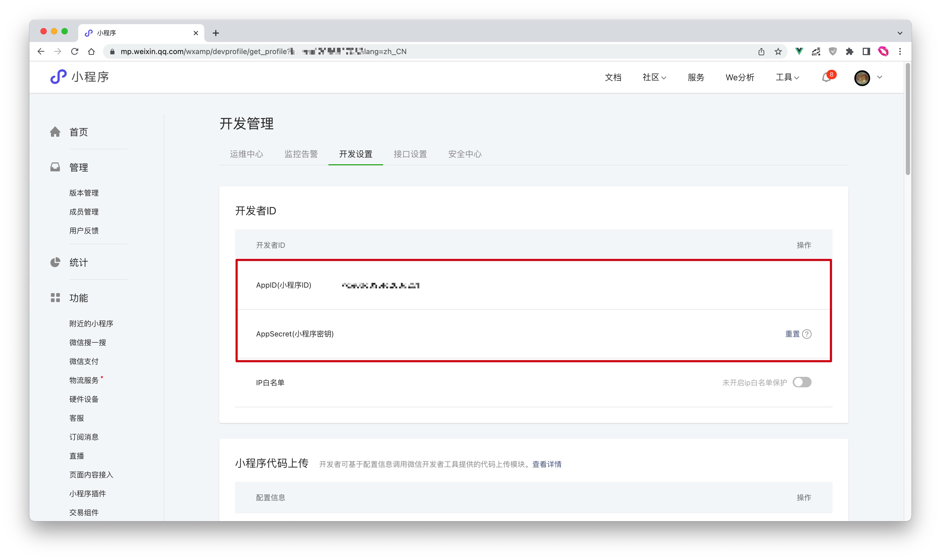941x560 pixels.
Task: Expand the 工具 dropdown menu
Action: coord(787,77)
